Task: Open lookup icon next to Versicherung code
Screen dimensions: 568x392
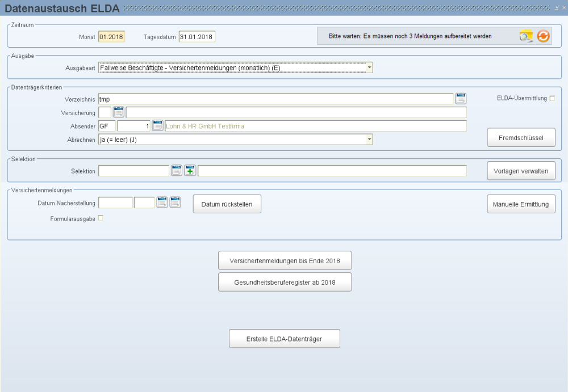Action: [119, 112]
